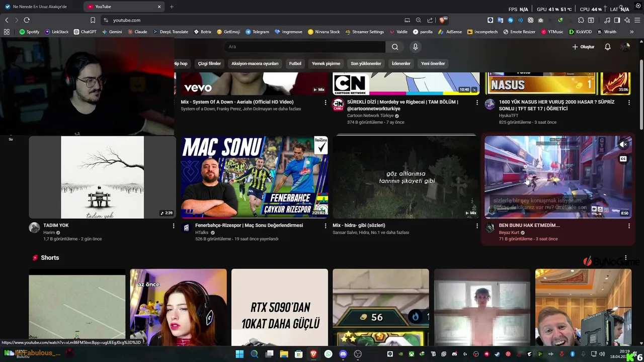Open the Spotify bookmark
Image resolution: width=644 pixels, height=362 pixels.
29,32
